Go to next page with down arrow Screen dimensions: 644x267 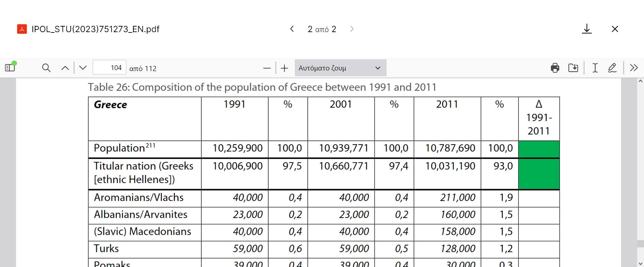83,68
